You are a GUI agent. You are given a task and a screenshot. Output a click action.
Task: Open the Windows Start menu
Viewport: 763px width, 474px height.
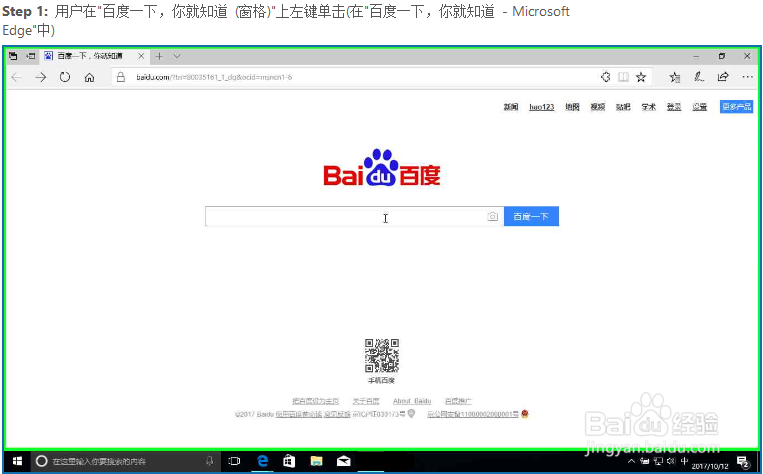click(18, 461)
